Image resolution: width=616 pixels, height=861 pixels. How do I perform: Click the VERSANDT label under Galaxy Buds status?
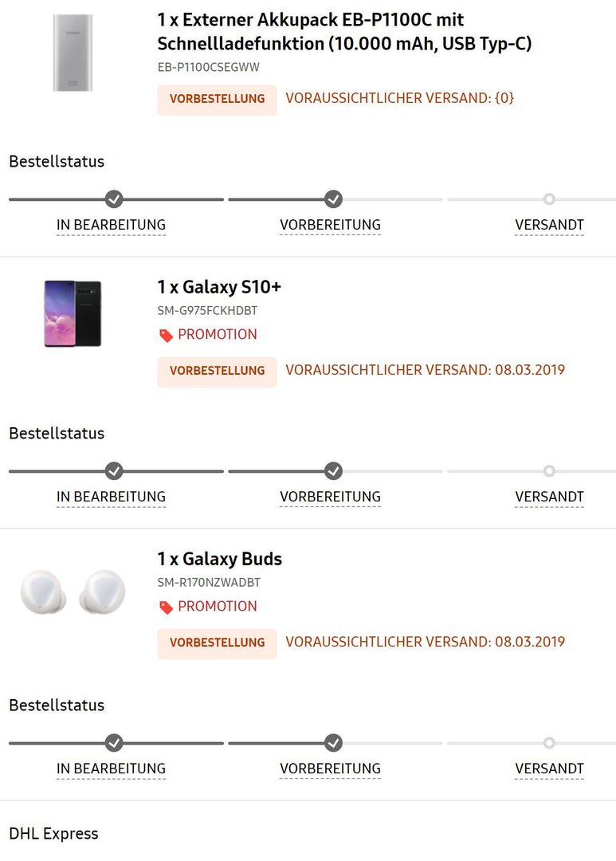pos(549,769)
